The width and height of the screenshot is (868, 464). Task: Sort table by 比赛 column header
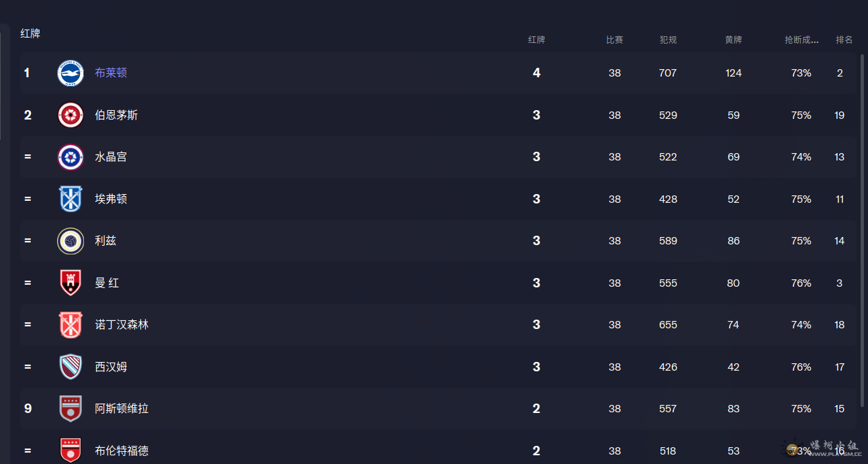pyautogui.click(x=615, y=40)
